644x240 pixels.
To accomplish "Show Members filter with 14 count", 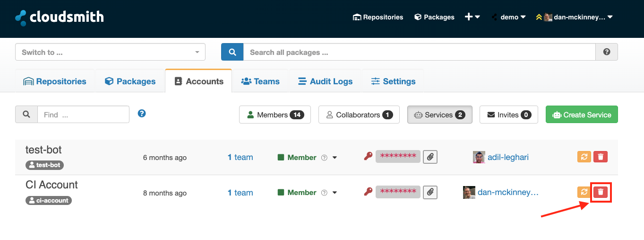I will pos(275,115).
